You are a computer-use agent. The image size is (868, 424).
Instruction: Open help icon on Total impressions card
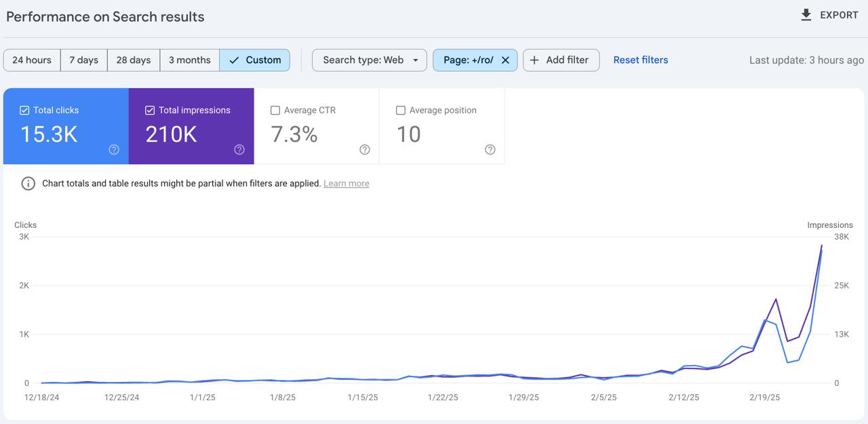[239, 150]
